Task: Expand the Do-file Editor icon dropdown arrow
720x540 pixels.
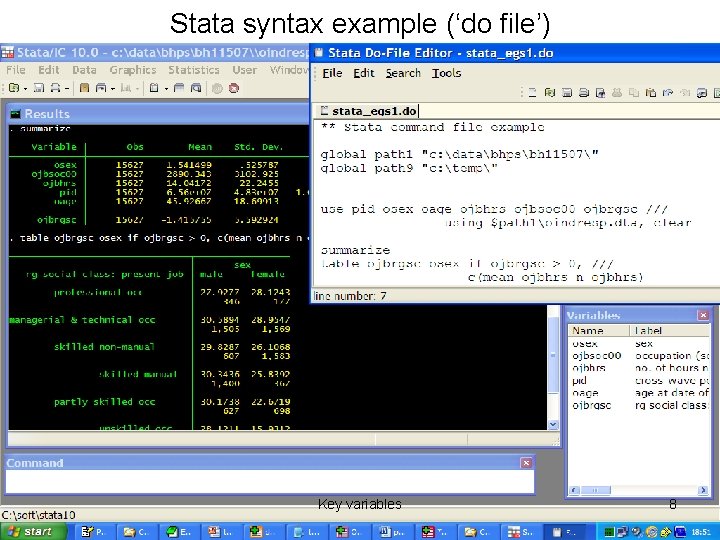Action: [166, 89]
